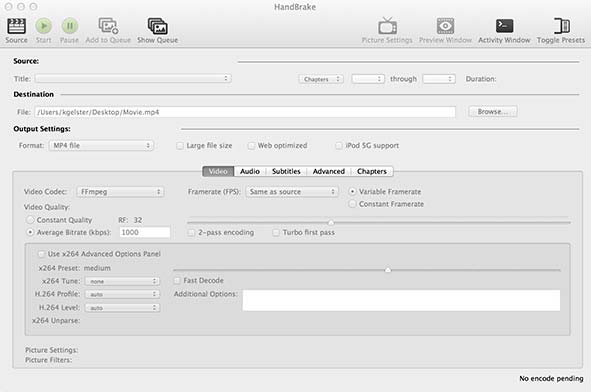Open the Source clapperboard icon

(x=16, y=26)
